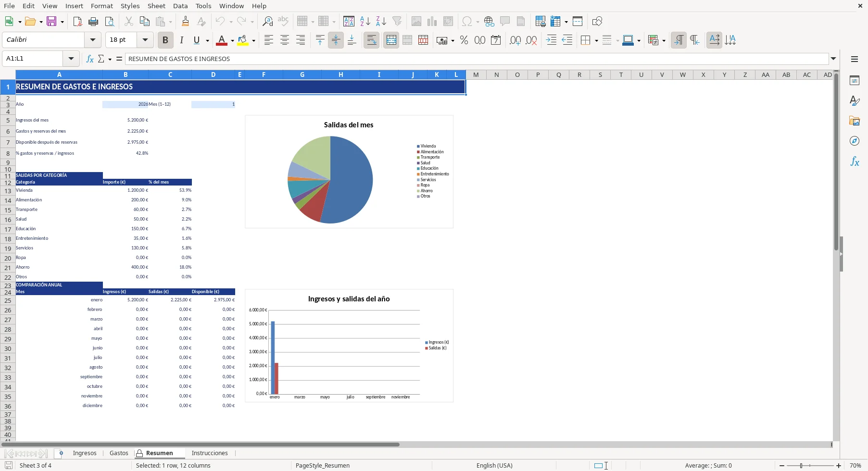Toggle Wrap Text option
Image resolution: width=868 pixels, height=471 pixels.
pos(371,40)
